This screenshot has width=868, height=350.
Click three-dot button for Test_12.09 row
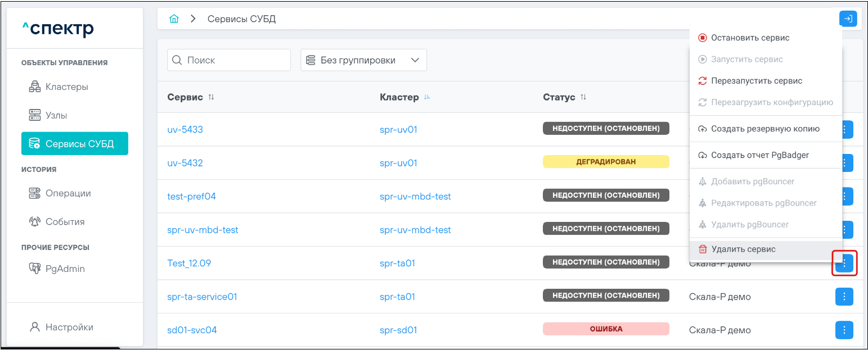pos(844,263)
